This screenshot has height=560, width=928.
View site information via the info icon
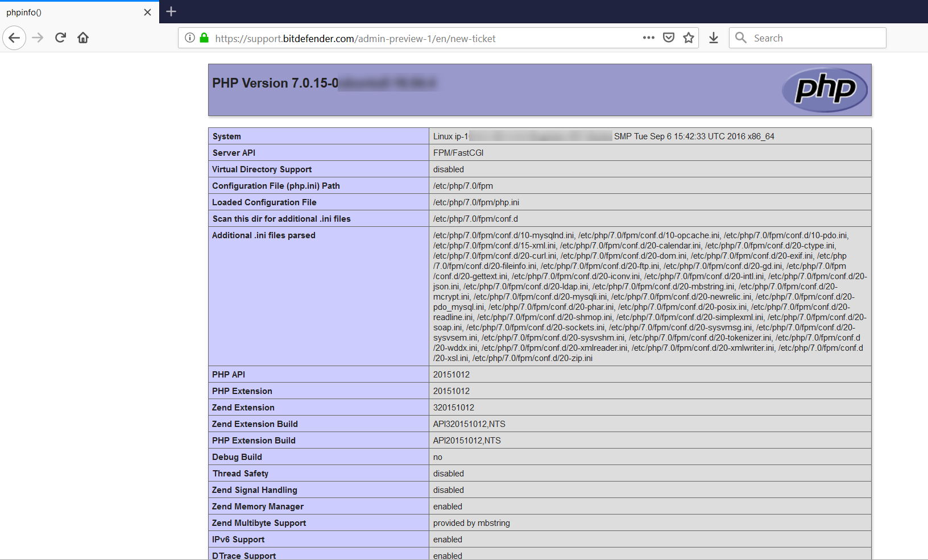click(189, 38)
